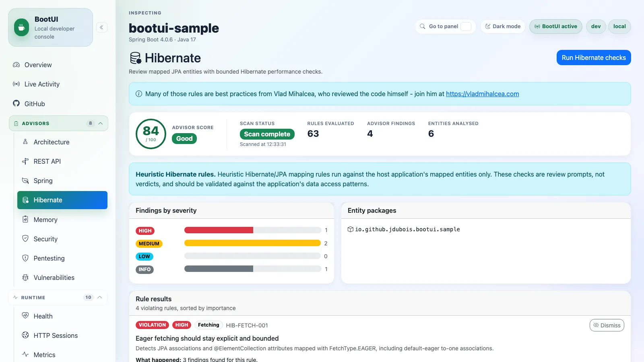
Task: Click the broadcast icon in BootUI active badge
Action: [537, 27]
